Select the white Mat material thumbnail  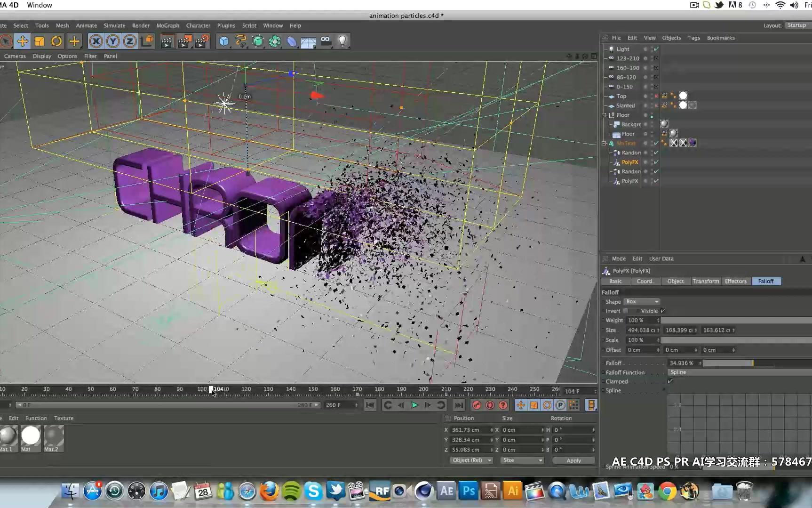coord(31,436)
